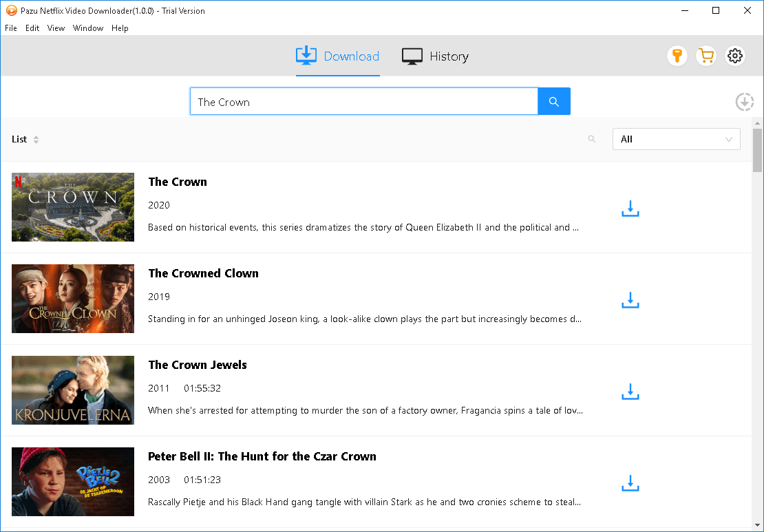This screenshot has height=532, width=764.
Task: Click the small magnifier beside the filter
Action: (591, 139)
